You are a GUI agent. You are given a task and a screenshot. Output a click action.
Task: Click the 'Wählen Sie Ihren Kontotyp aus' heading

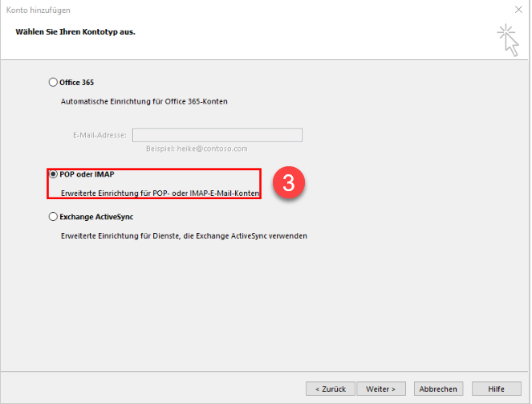[71, 31]
